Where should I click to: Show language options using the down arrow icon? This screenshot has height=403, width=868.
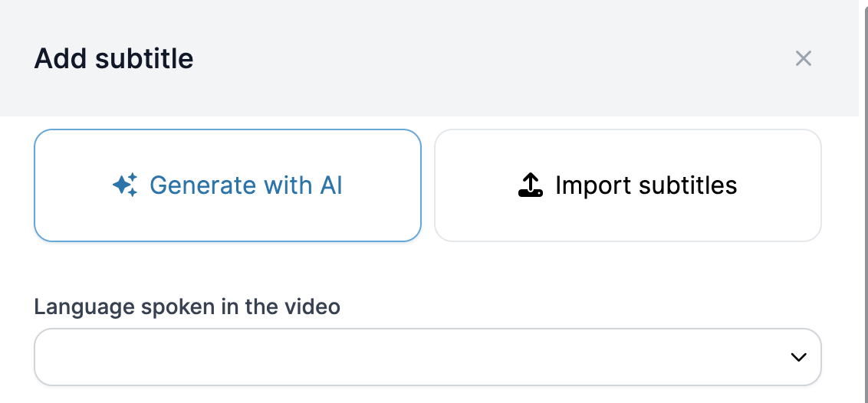798,357
